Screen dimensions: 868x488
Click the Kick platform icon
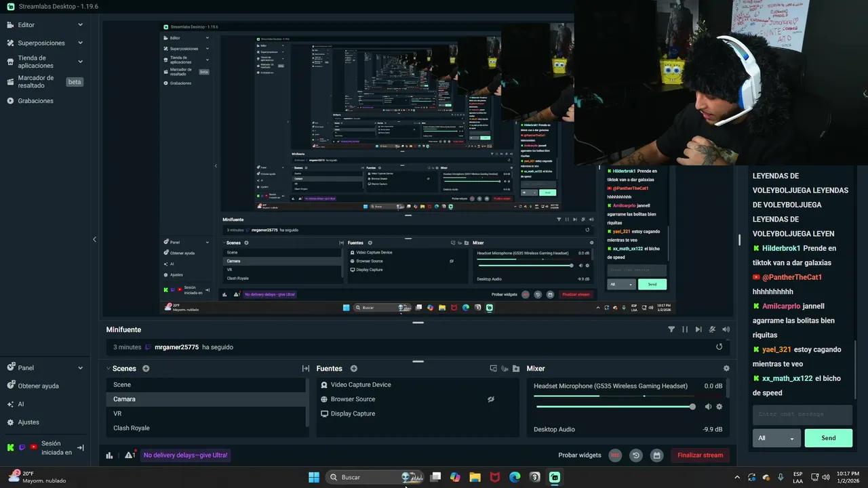(x=10, y=447)
